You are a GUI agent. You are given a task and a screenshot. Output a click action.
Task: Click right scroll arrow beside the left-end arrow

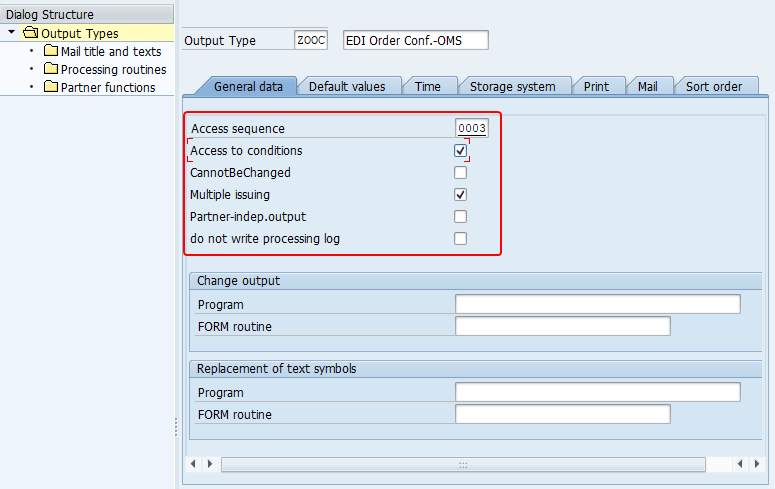pyautogui.click(x=210, y=464)
